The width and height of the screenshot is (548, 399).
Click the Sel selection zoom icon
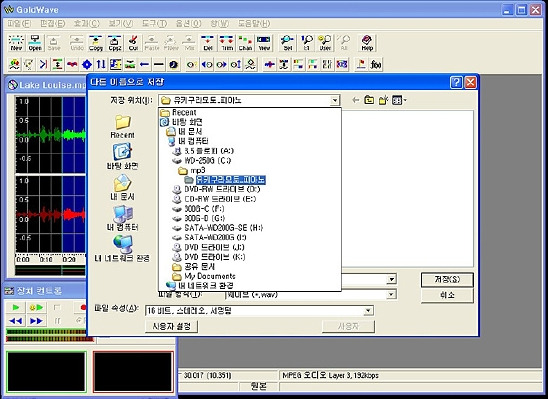pyautogui.click(x=288, y=43)
